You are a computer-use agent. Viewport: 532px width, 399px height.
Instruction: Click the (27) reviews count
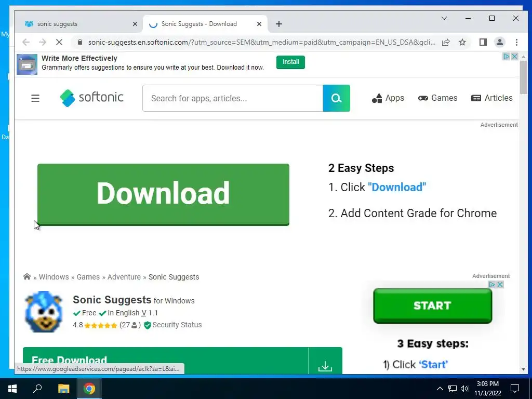(130, 325)
